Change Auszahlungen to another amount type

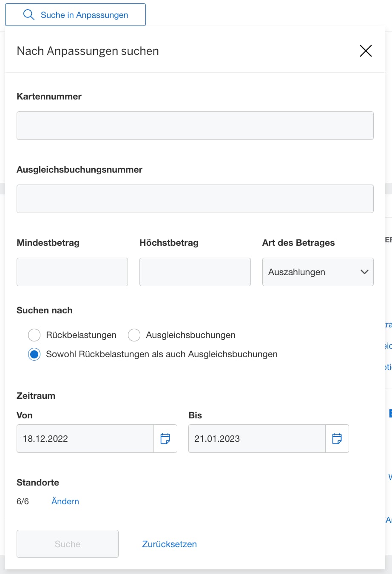click(x=318, y=272)
